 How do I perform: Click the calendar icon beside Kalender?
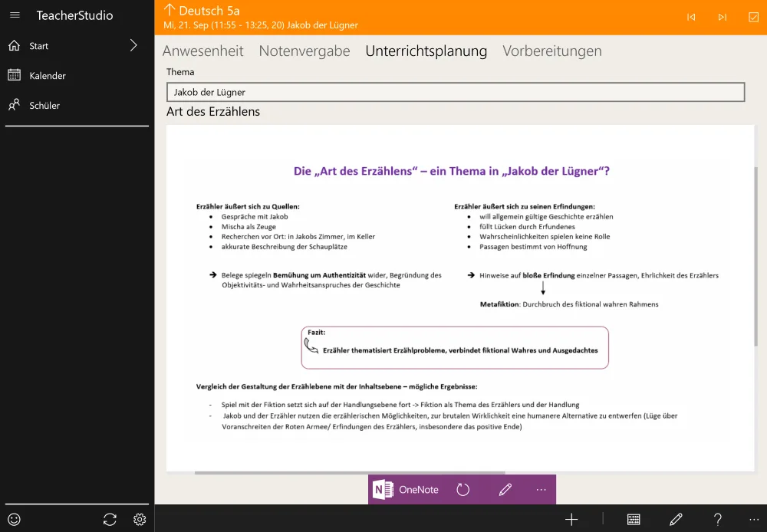(x=14, y=75)
